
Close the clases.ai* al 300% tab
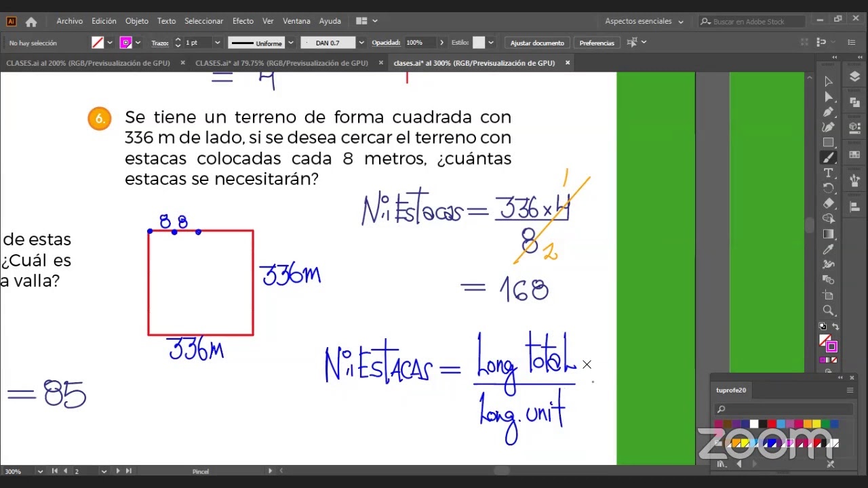point(568,63)
